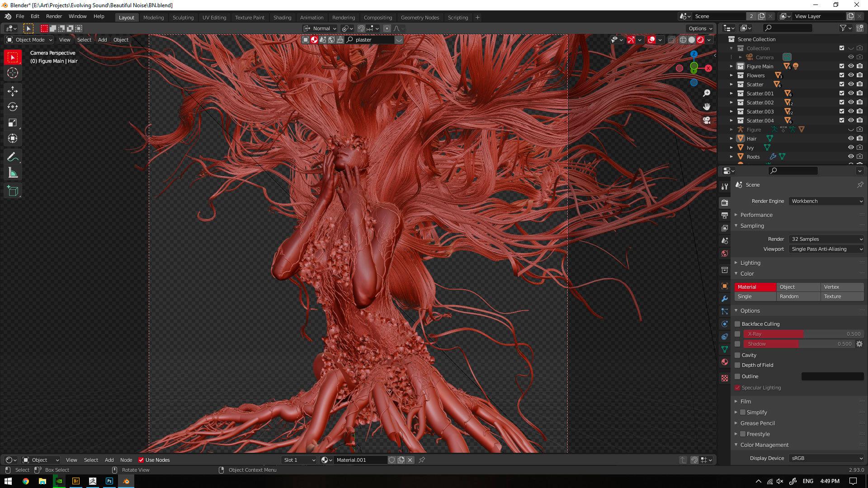Screen dimensions: 868x488
Task: Enable the X-Ray checkbox
Action: [737, 334]
